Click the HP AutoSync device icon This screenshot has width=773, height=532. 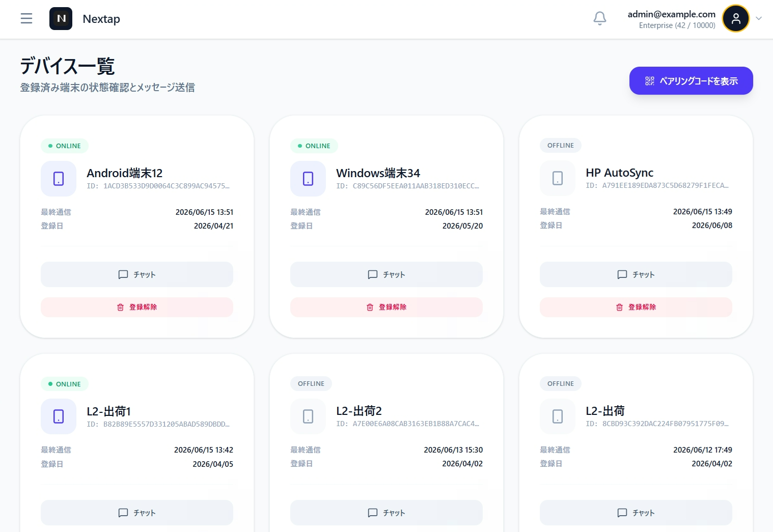[x=558, y=178]
